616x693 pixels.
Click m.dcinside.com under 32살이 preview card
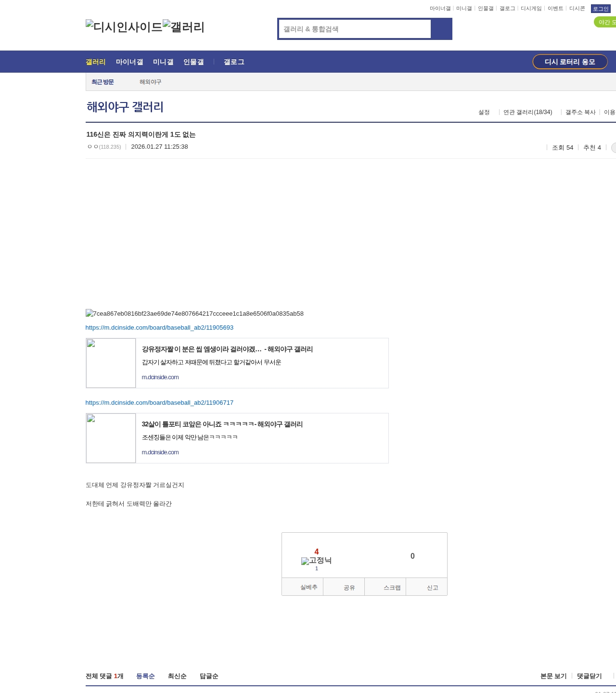pos(160,452)
